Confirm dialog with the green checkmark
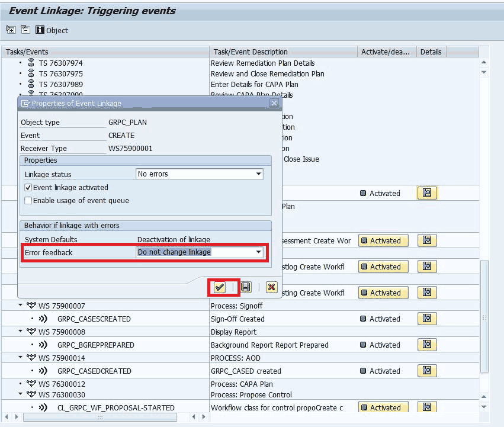Image resolution: width=504 pixels, height=427 pixels. [220, 287]
